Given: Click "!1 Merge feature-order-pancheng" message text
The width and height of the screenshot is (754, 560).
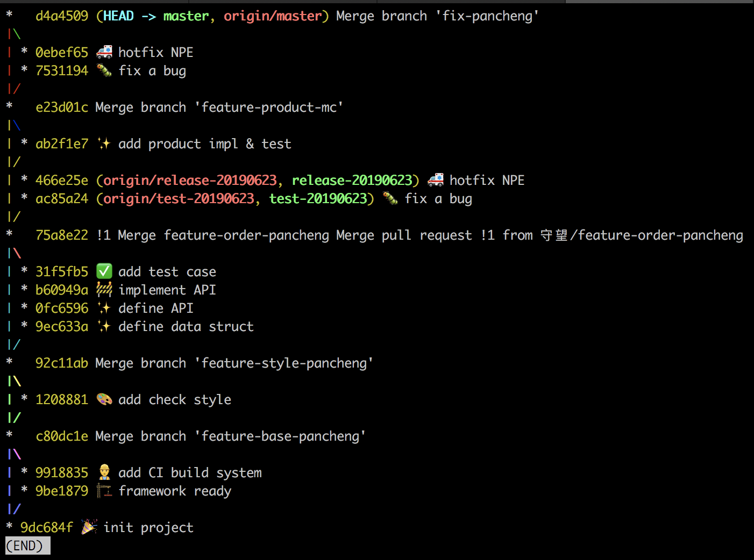Looking at the screenshot, I should pyautogui.click(x=213, y=235).
